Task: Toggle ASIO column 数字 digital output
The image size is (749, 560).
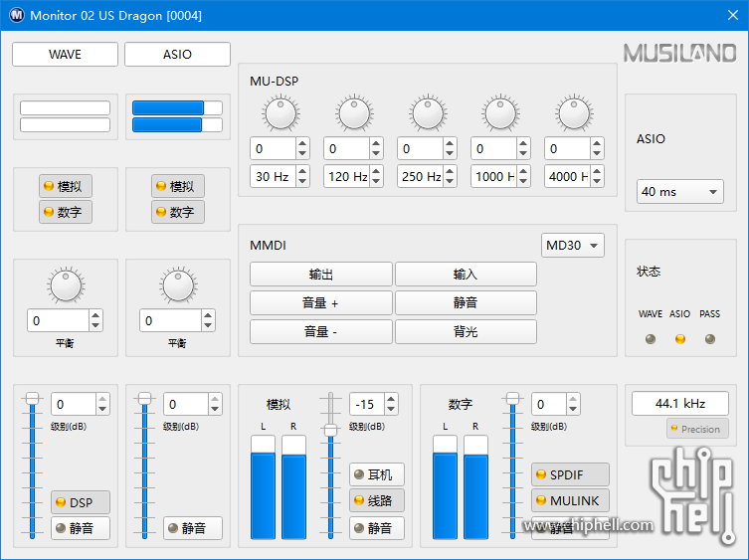Action: click(x=178, y=212)
